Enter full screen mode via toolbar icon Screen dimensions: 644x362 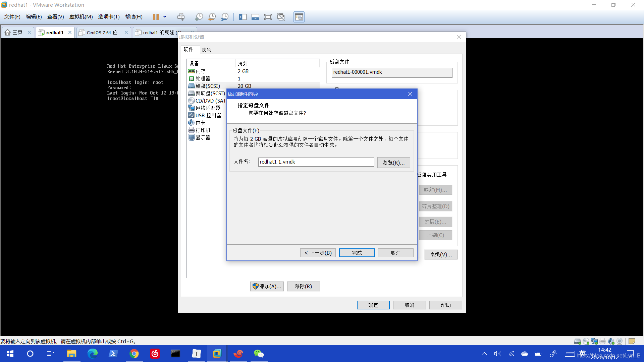[268, 17]
